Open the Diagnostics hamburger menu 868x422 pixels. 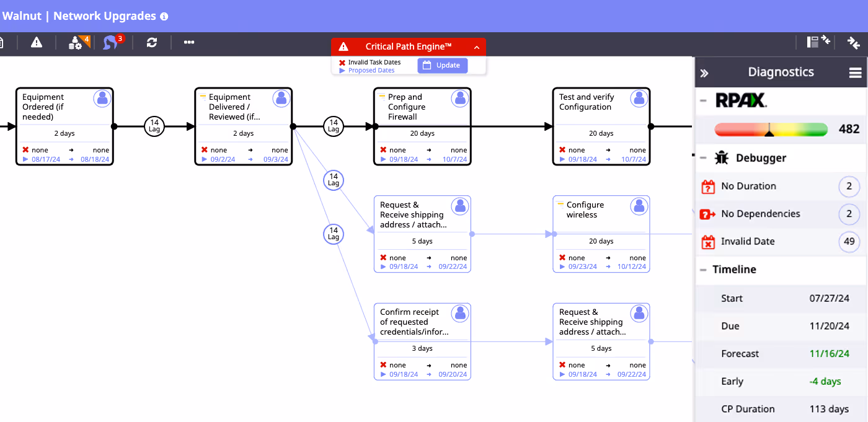pyautogui.click(x=856, y=73)
